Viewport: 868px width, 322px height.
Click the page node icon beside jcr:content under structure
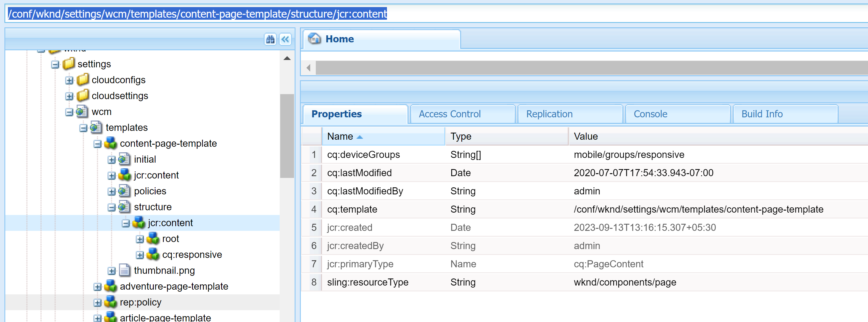(x=138, y=223)
